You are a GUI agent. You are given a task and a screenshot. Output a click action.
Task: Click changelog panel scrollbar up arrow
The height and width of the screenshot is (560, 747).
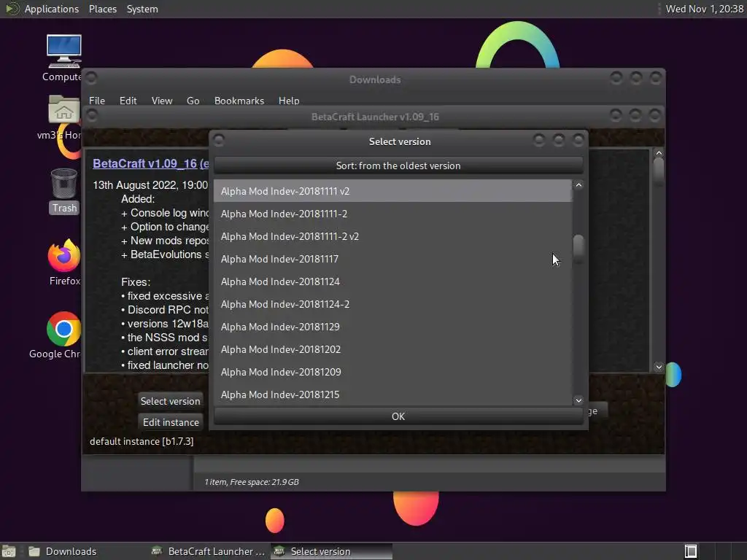coord(659,153)
